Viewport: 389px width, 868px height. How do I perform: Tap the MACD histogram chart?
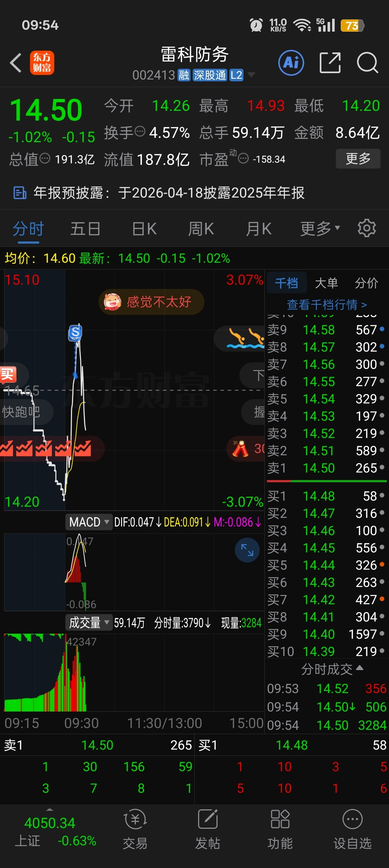coord(134,572)
